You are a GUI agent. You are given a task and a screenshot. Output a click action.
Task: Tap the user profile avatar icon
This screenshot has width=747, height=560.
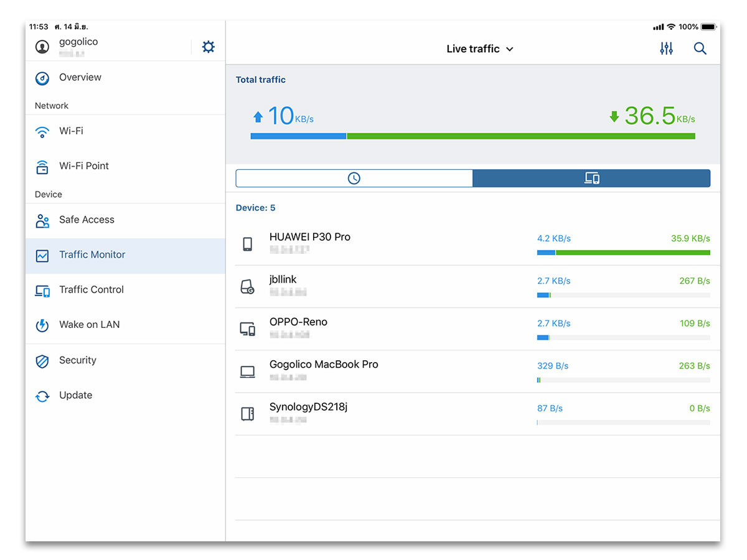(42, 47)
